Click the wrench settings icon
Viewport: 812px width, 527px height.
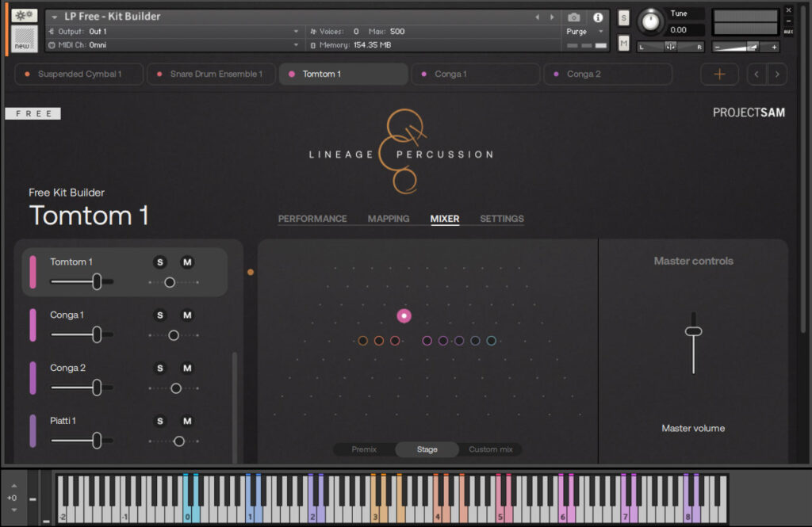point(24,16)
